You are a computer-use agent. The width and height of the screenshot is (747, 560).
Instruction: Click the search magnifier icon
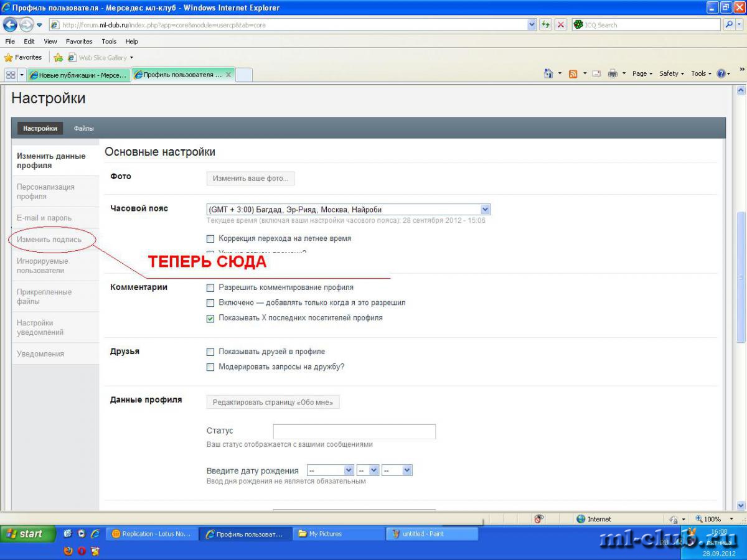[x=729, y=25]
